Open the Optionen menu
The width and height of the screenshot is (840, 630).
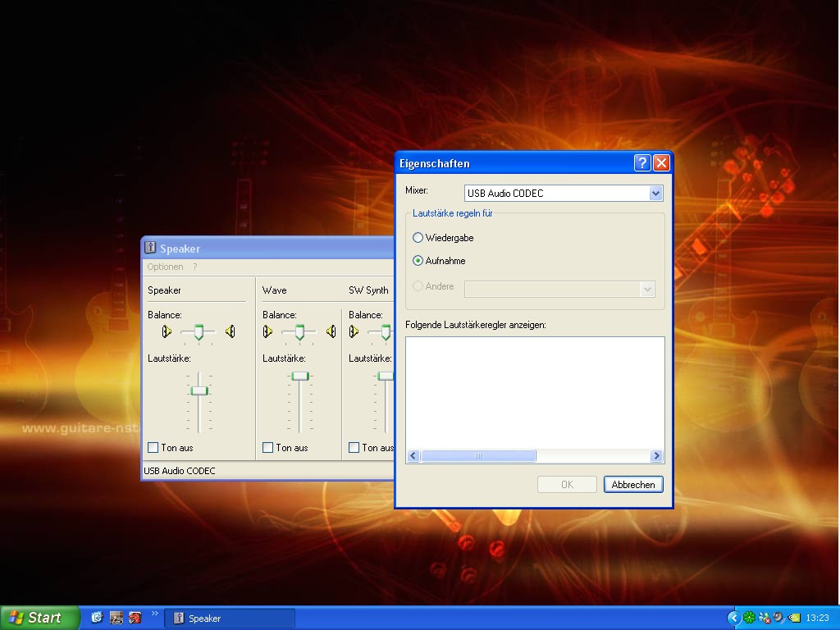165,267
